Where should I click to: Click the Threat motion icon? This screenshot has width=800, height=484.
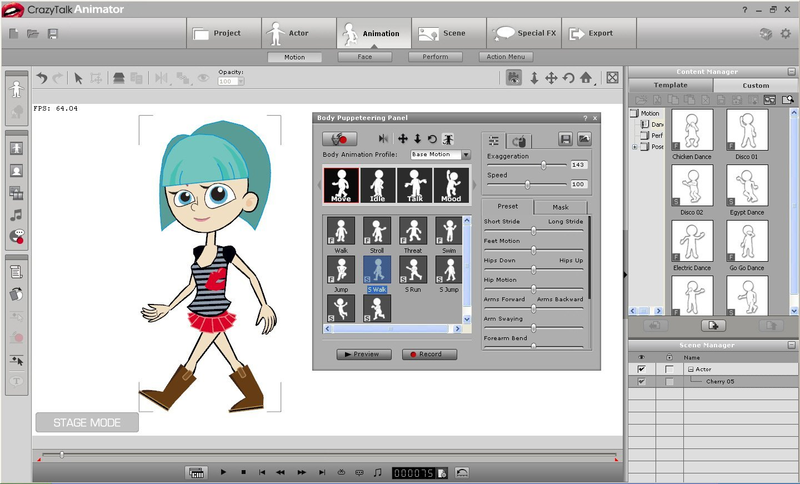pos(412,233)
